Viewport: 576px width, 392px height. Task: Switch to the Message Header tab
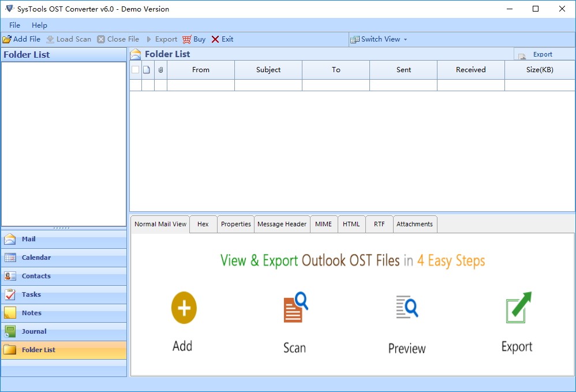[x=282, y=224]
